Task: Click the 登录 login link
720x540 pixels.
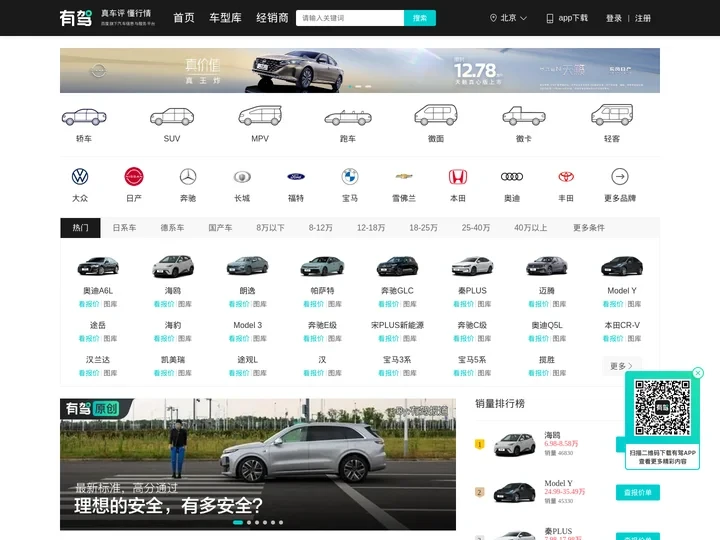Action: pos(613,18)
